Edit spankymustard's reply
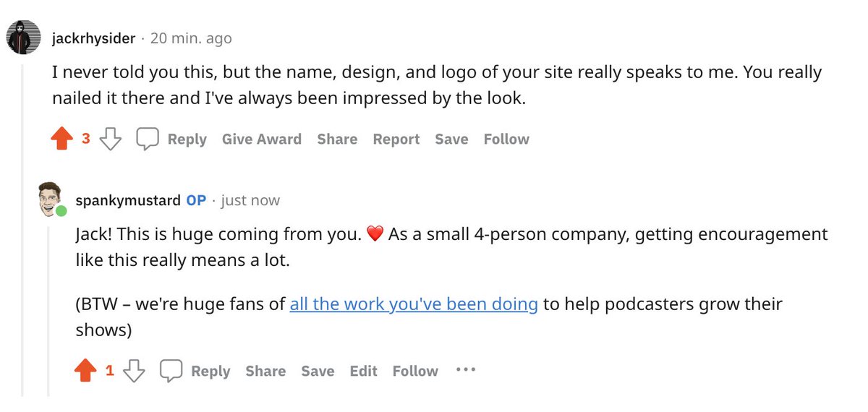Viewport: 868px width, 412px height. click(363, 371)
